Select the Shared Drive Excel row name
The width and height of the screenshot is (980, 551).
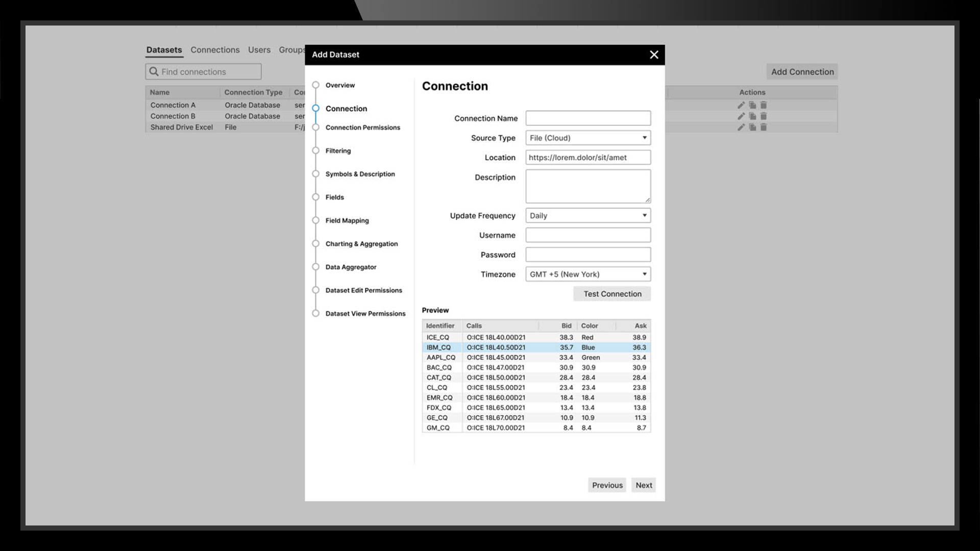pos(181,127)
